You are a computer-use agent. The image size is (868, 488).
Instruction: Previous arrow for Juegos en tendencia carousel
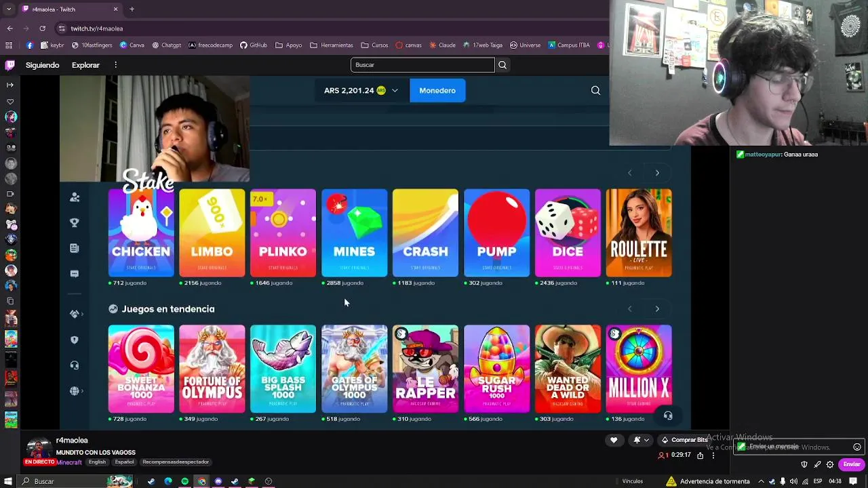tap(629, 309)
